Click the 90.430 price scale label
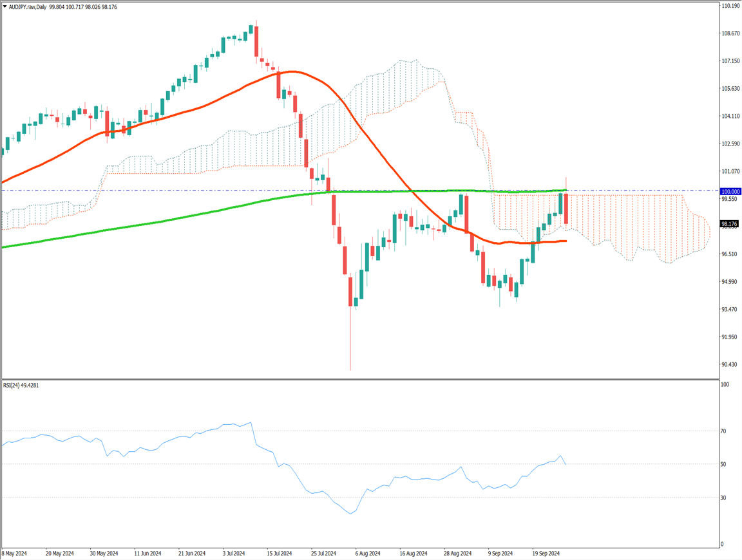 (x=730, y=364)
